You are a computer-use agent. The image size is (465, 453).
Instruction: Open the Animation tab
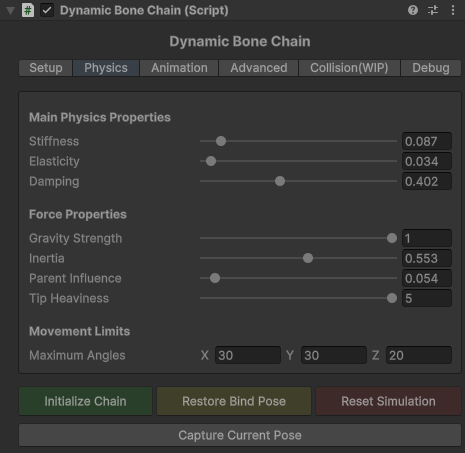[179, 68]
